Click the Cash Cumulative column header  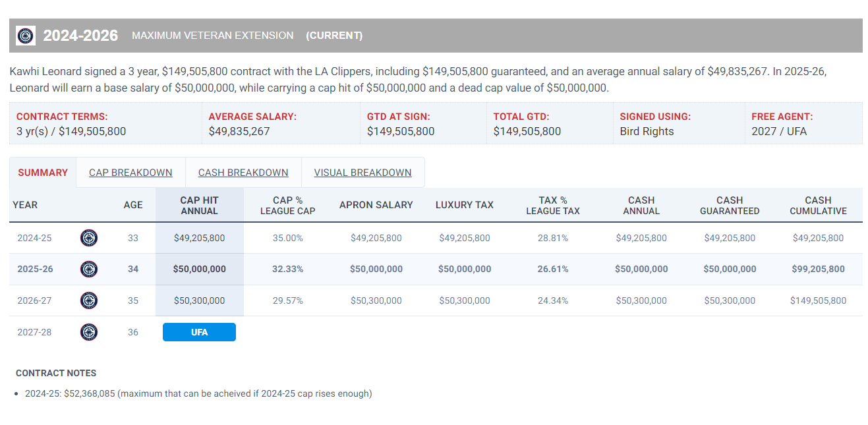coord(818,205)
